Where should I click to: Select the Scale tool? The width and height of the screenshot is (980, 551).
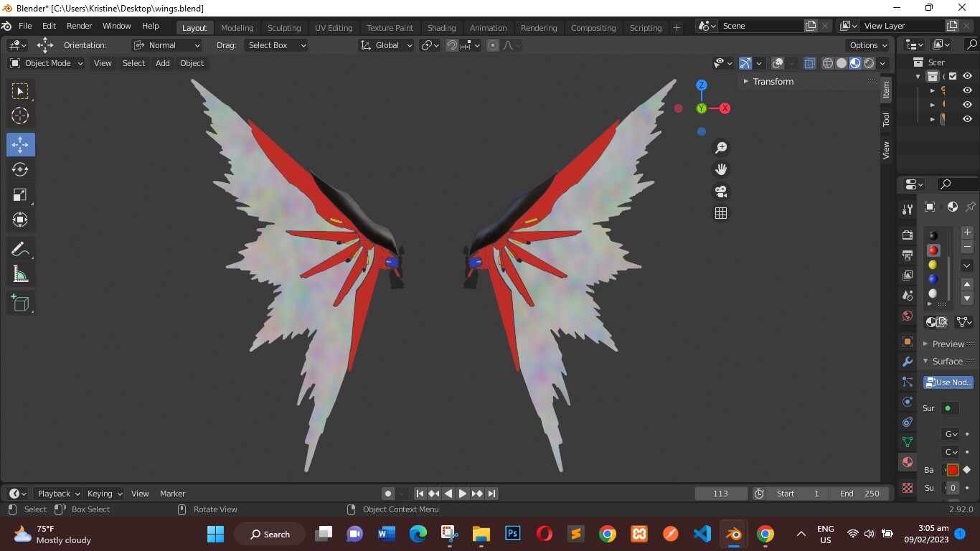20,194
